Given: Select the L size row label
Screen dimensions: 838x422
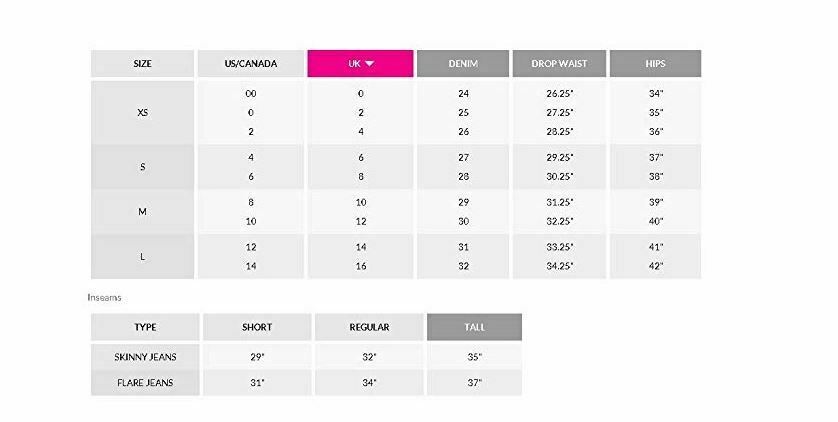Looking at the screenshot, I should [x=142, y=256].
